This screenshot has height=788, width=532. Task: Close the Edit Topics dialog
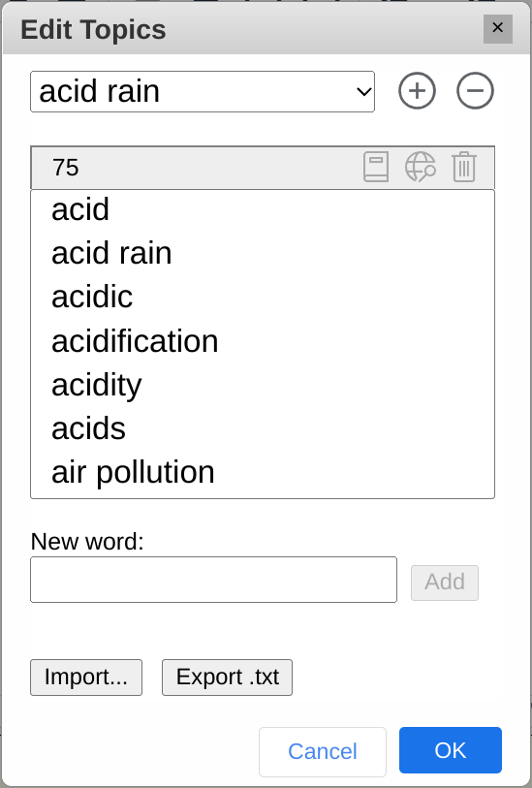pos(498,29)
